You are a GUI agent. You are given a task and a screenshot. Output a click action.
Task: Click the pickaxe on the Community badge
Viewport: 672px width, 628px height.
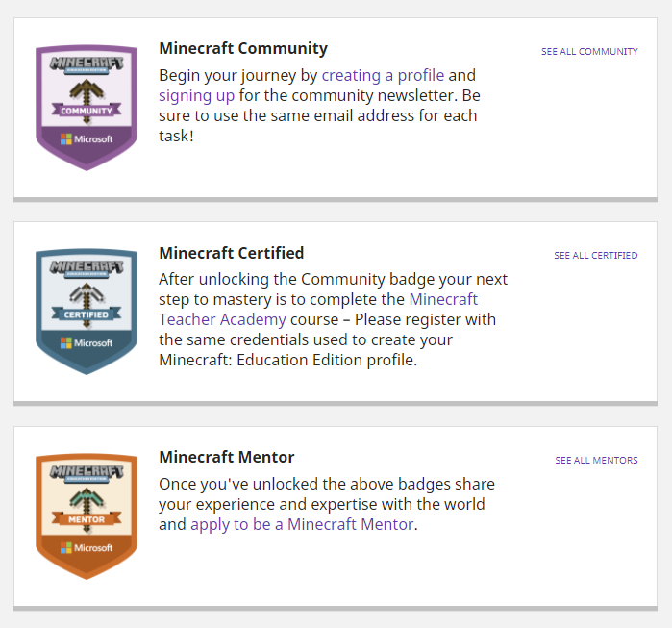(x=87, y=89)
